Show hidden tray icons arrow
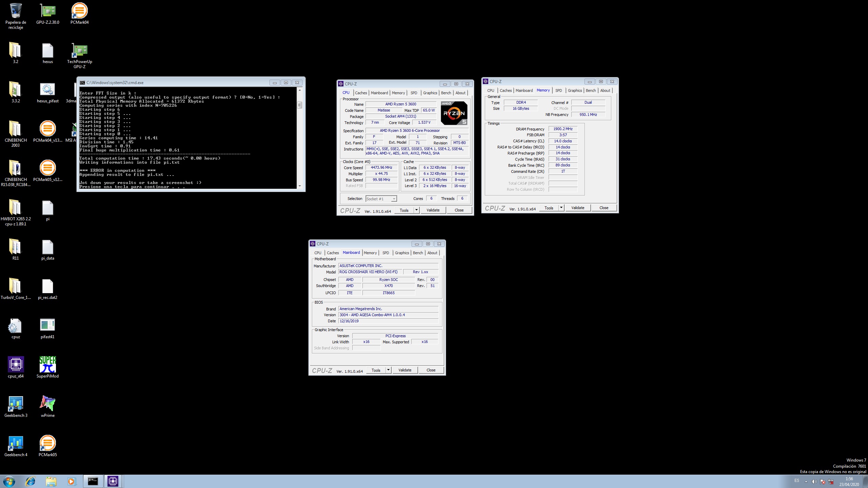Viewport: 868px width, 488px height. [x=806, y=482]
